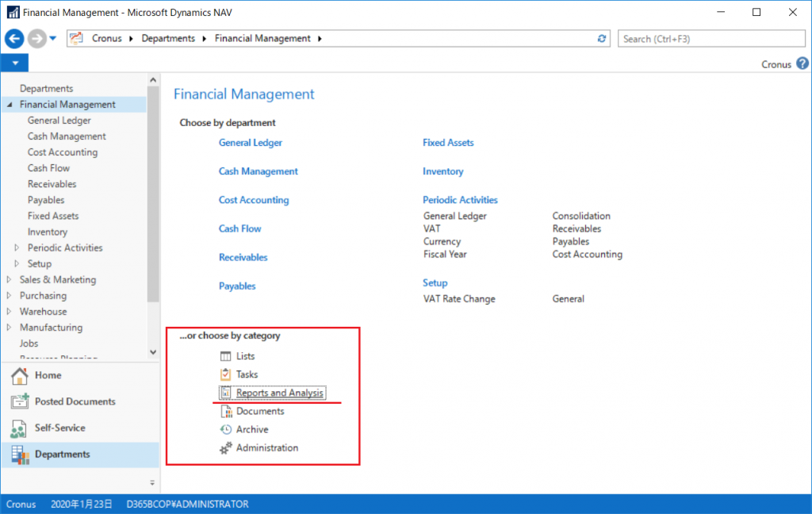The image size is (812, 514).
Task: Expand the Setup tree node
Action: click(17, 263)
